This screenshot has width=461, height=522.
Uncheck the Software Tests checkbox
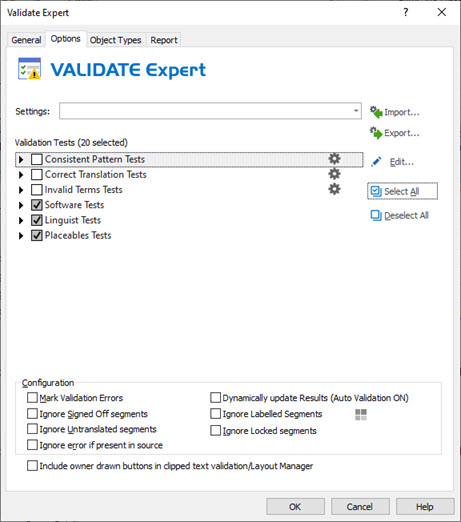point(37,205)
